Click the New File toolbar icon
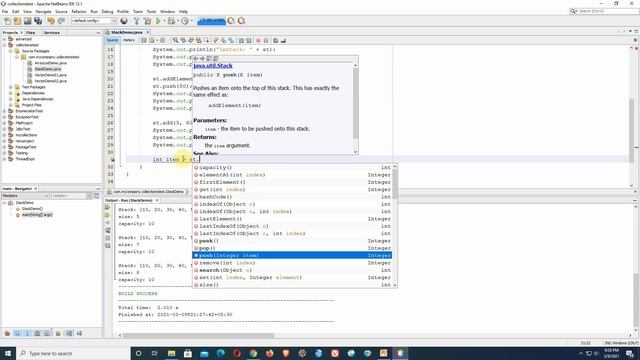This screenshot has width=640, height=360. (x=7, y=21)
